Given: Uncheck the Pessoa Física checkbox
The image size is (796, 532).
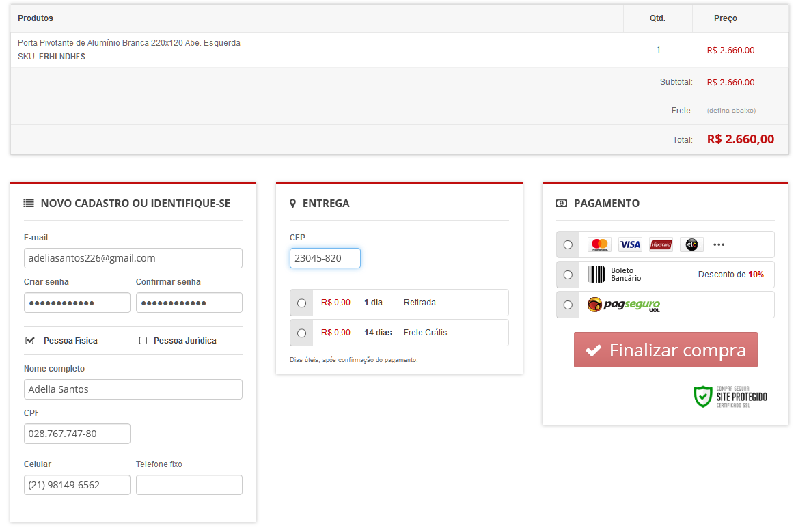Looking at the screenshot, I should pos(30,340).
